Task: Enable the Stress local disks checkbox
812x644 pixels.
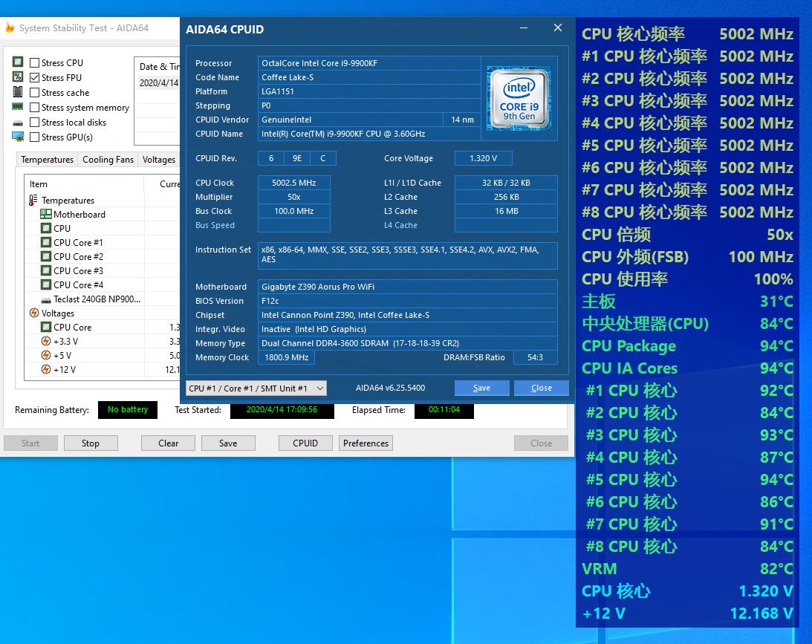Action: click(x=35, y=122)
